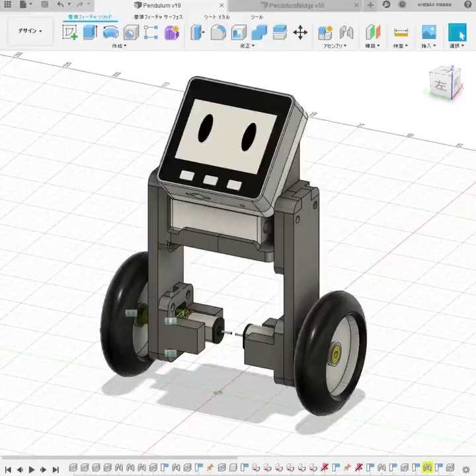476x476 pixels.
Task: Select the Fillet tool
Action: click(218, 32)
